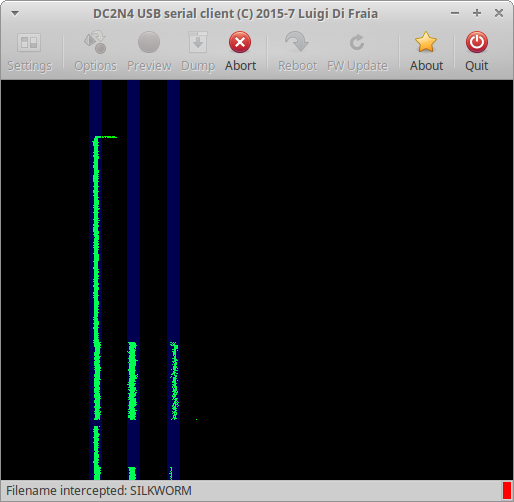Quit the app using the power icon

tap(477, 42)
